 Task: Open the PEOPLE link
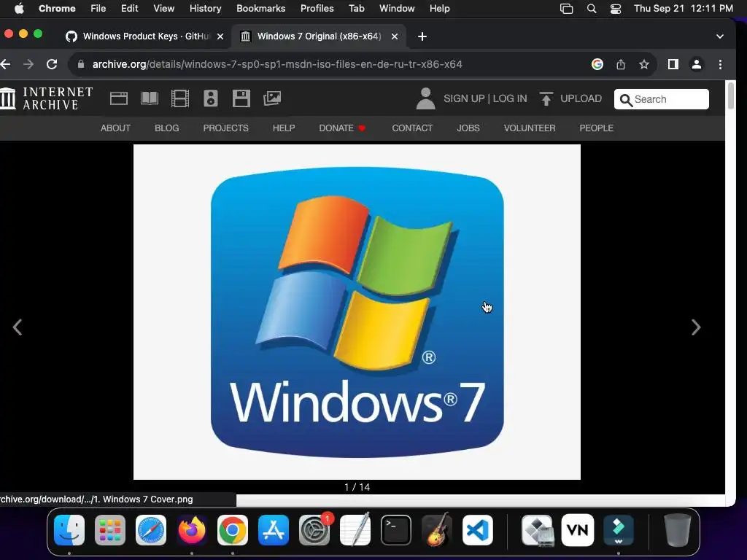click(x=597, y=128)
